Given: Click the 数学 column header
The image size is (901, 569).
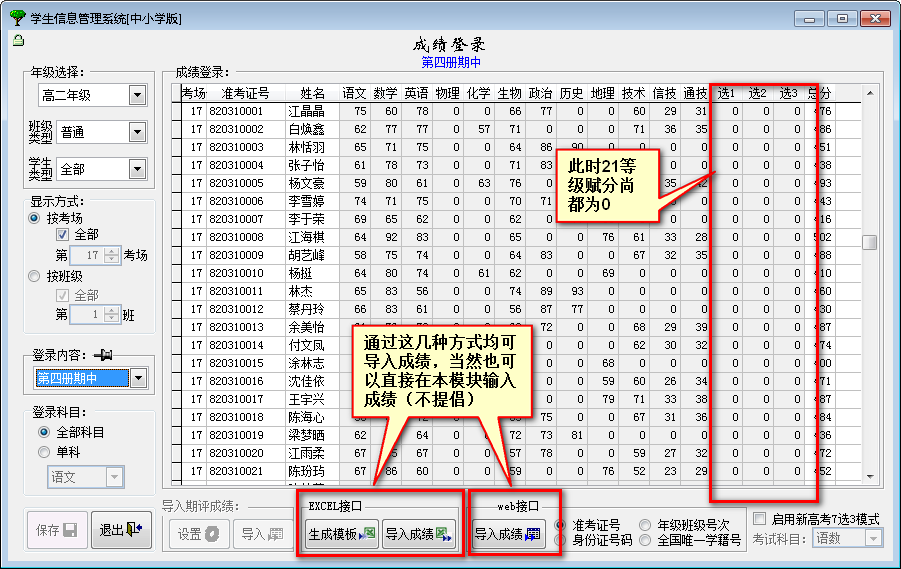Looking at the screenshot, I should pyautogui.click(x=385, y=93).
